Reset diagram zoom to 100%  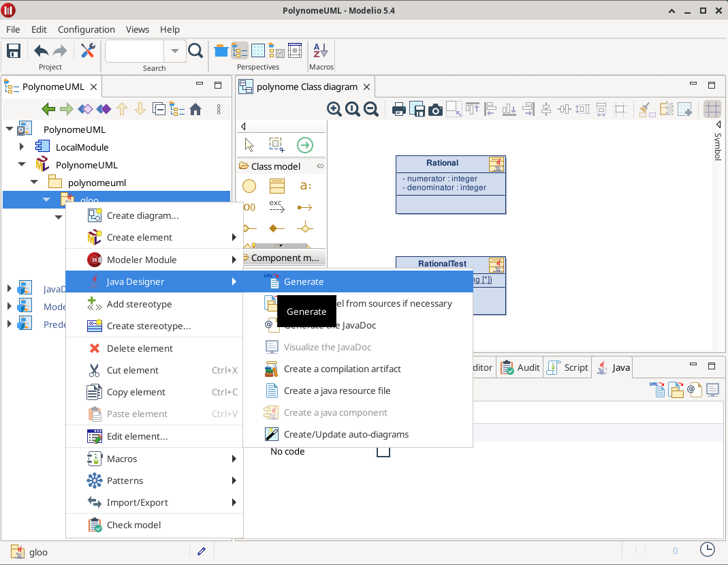point(352,109)
